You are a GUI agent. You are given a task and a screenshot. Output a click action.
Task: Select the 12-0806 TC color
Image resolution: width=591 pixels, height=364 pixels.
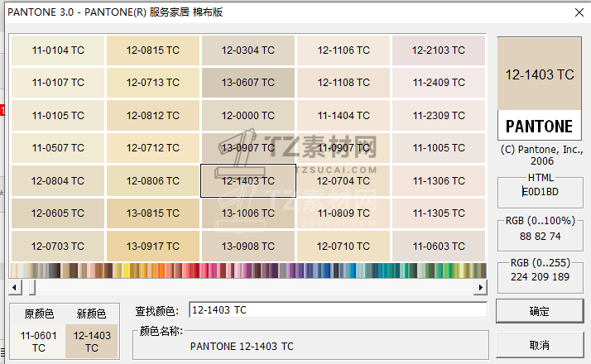point(153,181)
